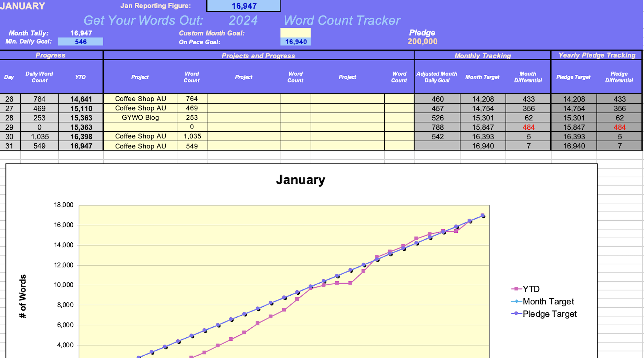
Task: Click the Pledge Differential column header
Action: coord(619,77)
